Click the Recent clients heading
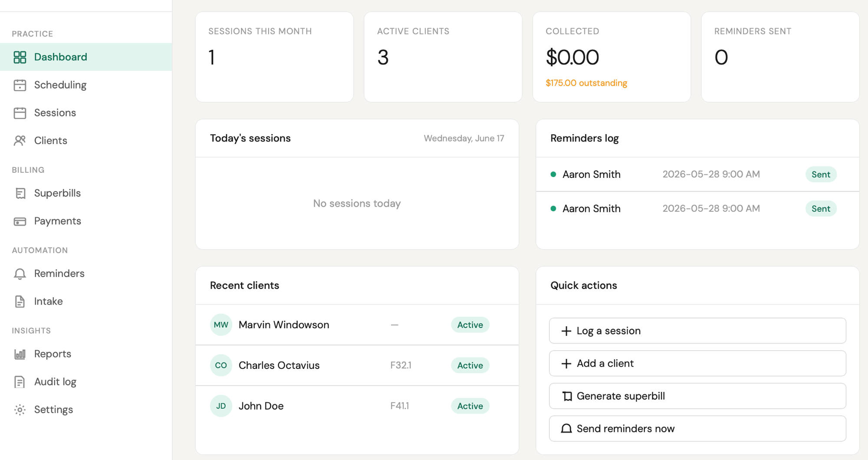The height and width of the screenshot is (460, 868). (x=244, y=285)
